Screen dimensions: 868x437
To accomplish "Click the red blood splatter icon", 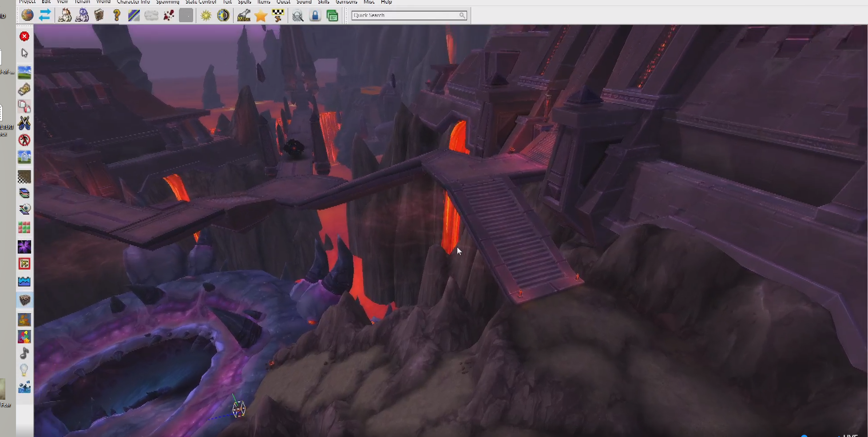I will point(169,16).
